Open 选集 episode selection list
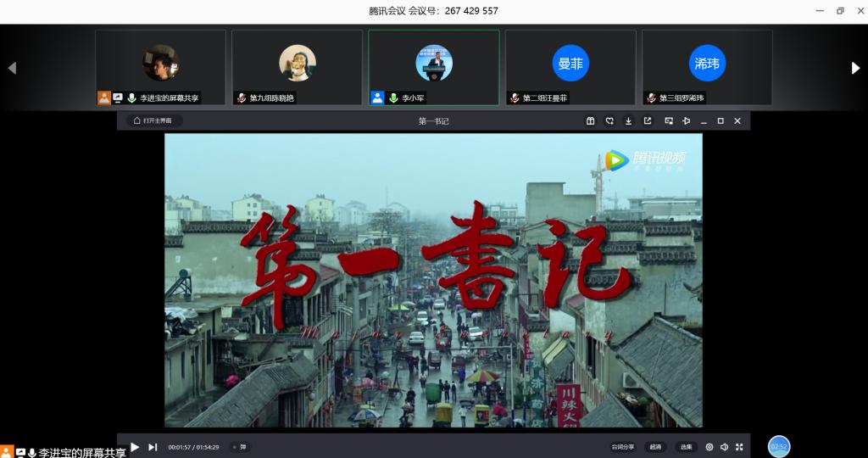Image resolution: width=868 pixels, height=458 pixels. 685,447
